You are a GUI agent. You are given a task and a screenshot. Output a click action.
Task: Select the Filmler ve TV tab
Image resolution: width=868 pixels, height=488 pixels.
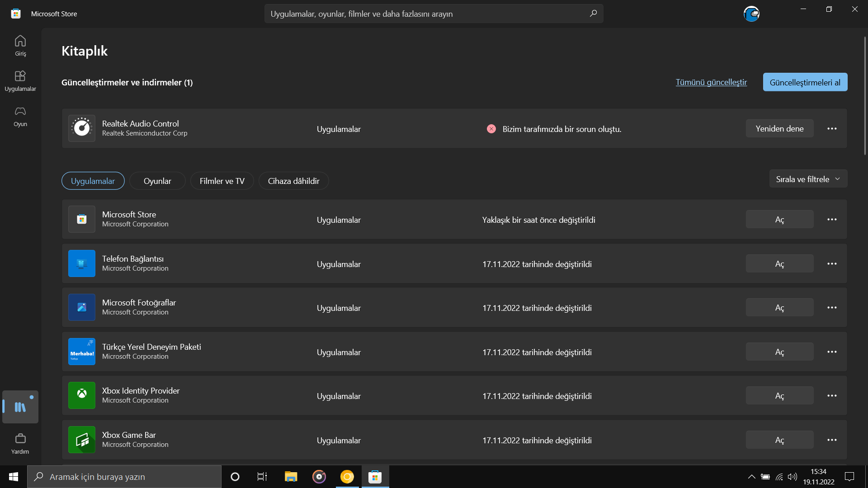(222, 181)
